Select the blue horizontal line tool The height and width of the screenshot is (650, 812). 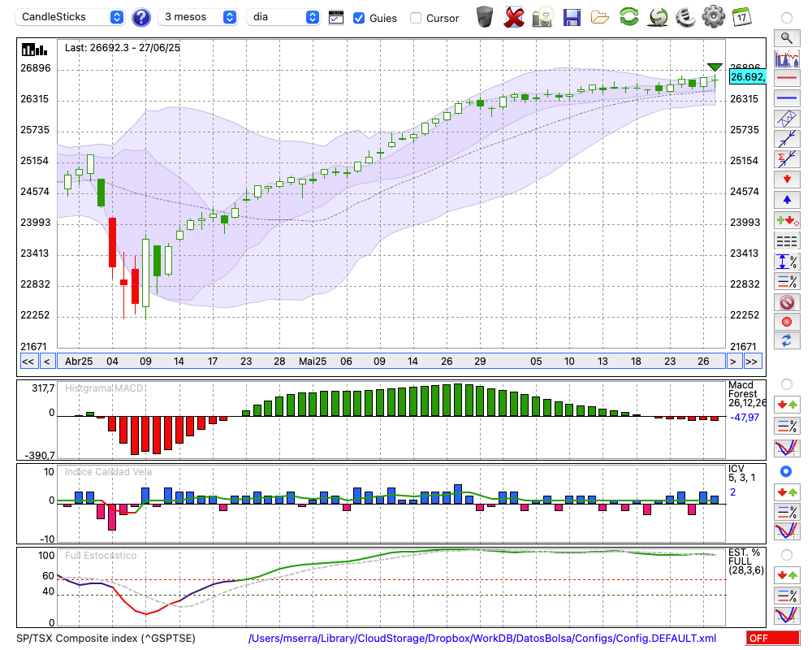coord(787,98)
